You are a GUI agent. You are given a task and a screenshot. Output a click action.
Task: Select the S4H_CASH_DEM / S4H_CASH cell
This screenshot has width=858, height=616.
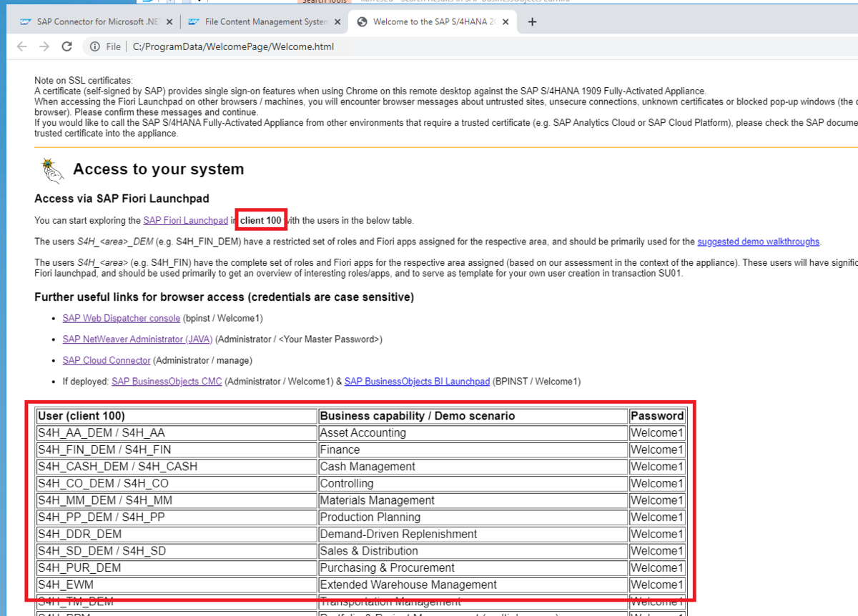coord(176,467)
